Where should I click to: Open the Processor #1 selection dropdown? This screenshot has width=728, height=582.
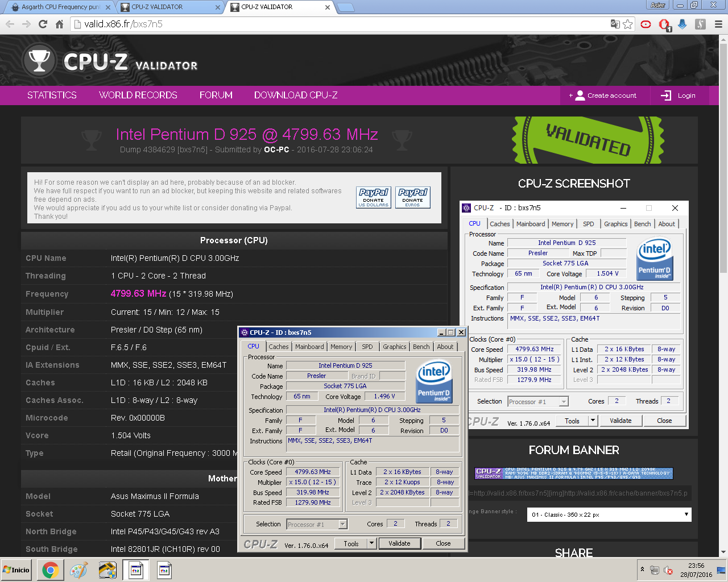[342, 524]
